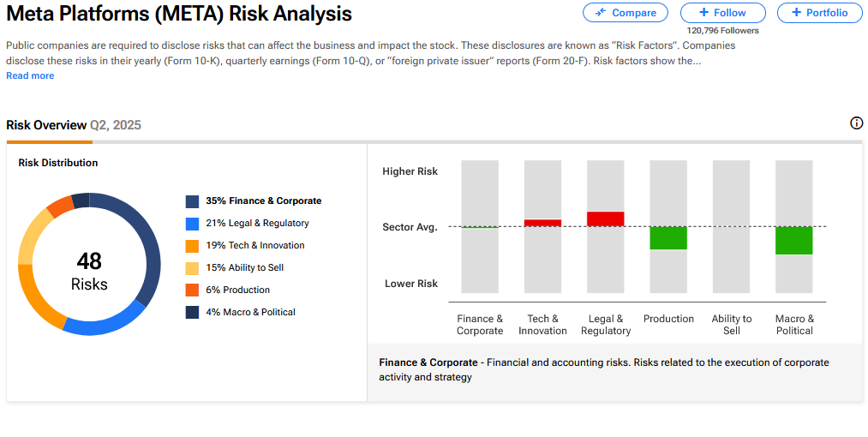This screenshot has height=437, width=868.
Task: Click the plus icon on Follow
Action: pyautogui.click(x=703, y=13)
